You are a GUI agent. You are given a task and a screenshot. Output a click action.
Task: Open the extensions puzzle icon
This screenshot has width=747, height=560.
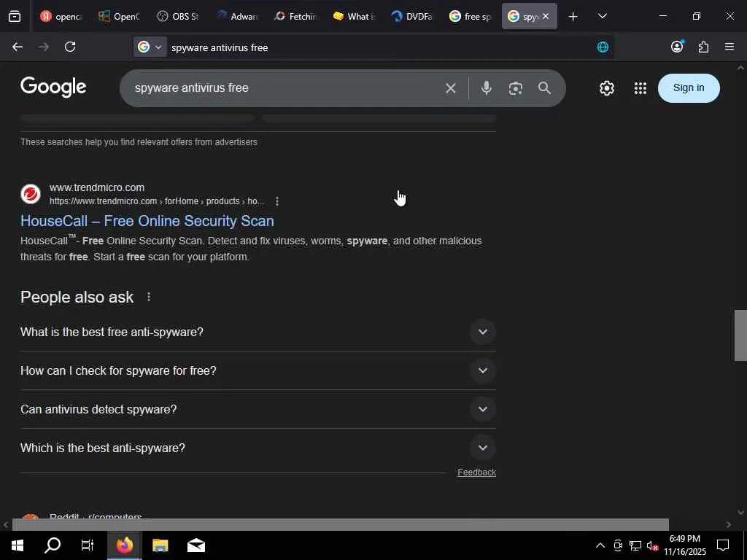pyautogui.click(x=704, y=47)
